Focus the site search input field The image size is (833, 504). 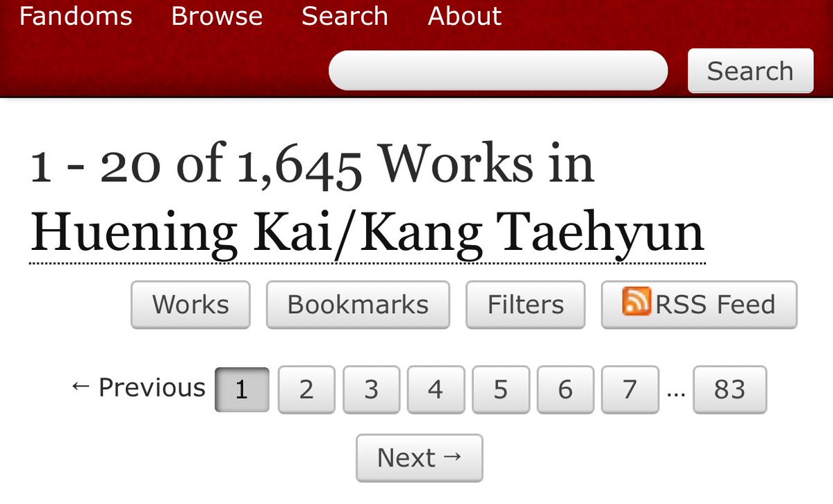(x=498, y=71)
